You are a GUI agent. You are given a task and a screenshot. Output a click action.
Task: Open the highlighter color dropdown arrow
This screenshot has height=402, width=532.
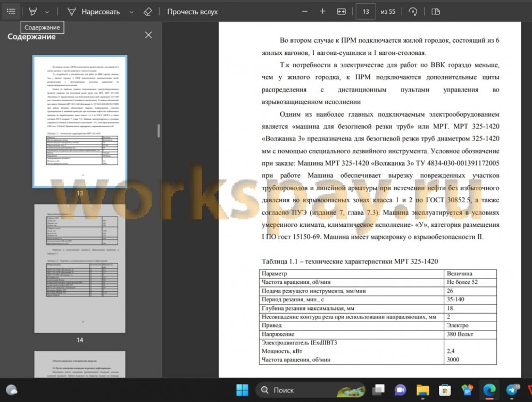47,12
